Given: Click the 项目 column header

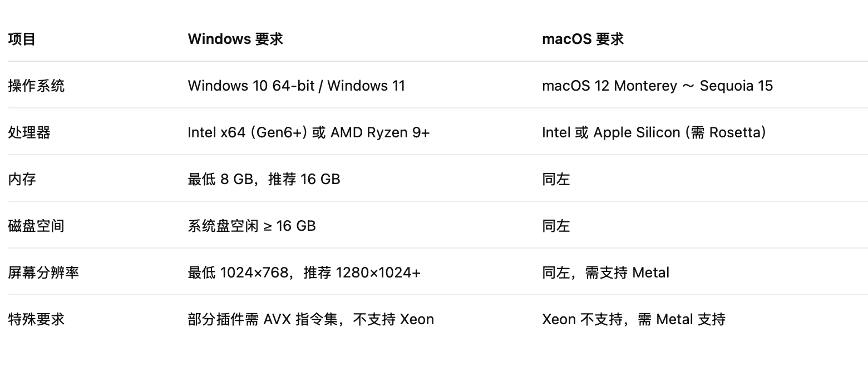Looking at the screenshot, I should (22, 39).
